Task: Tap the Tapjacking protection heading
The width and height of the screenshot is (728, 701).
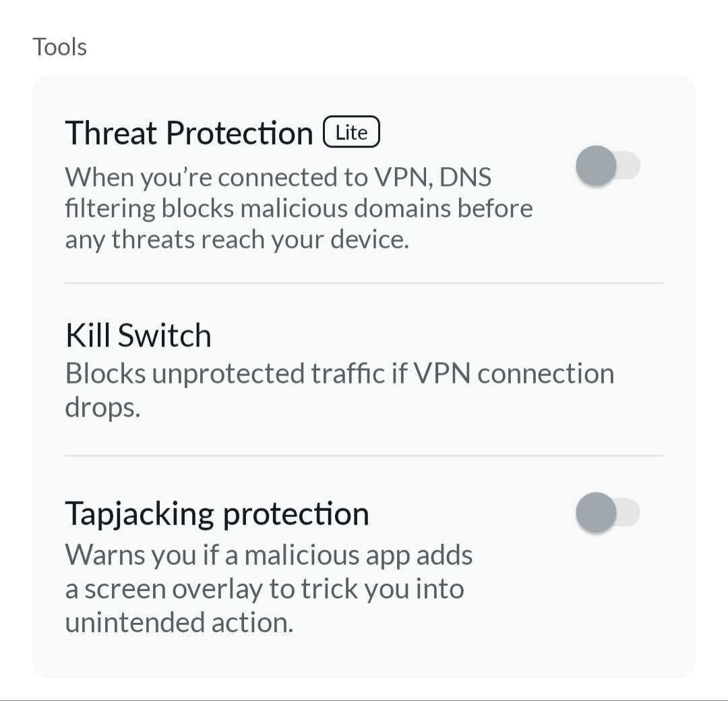Action: coord(216,514)
